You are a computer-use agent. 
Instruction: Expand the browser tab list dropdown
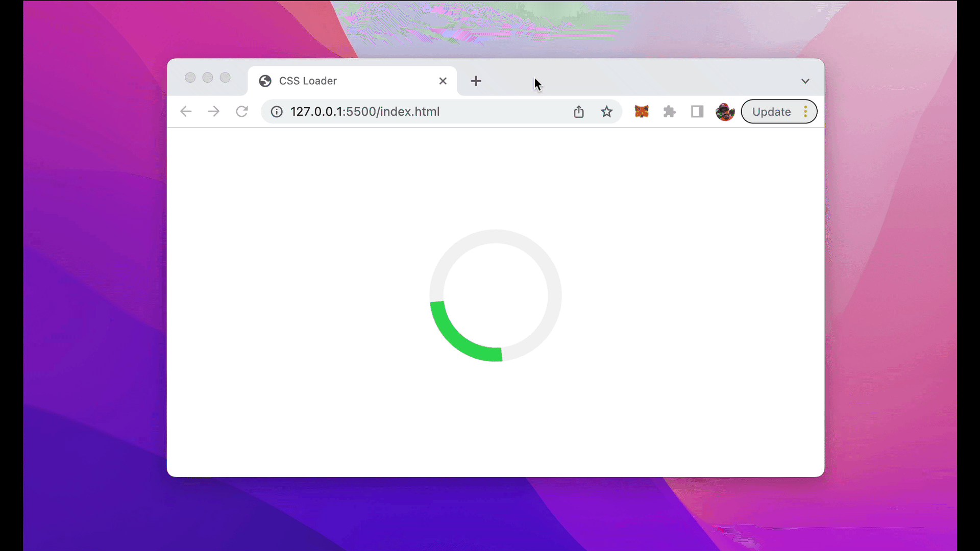[805, 81]
